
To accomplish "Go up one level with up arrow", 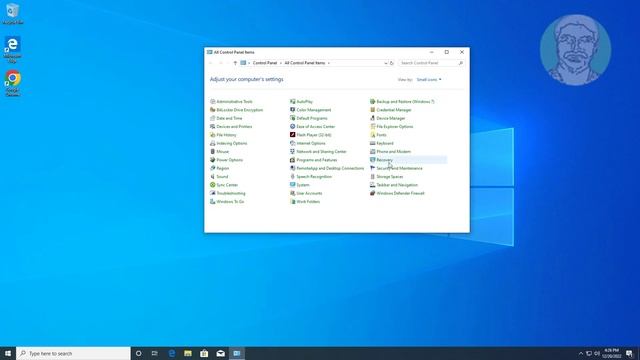I will [x=235, y=63].
